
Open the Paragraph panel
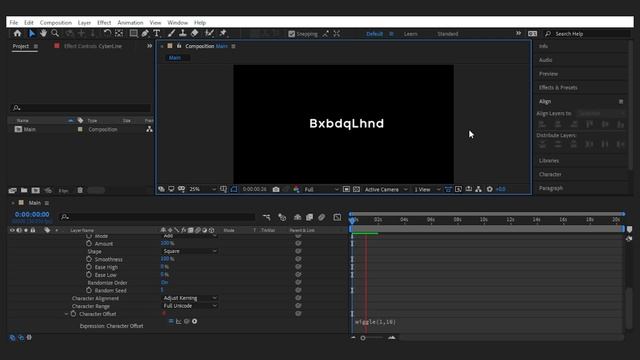pyautogui.click(x=551, y=188)
